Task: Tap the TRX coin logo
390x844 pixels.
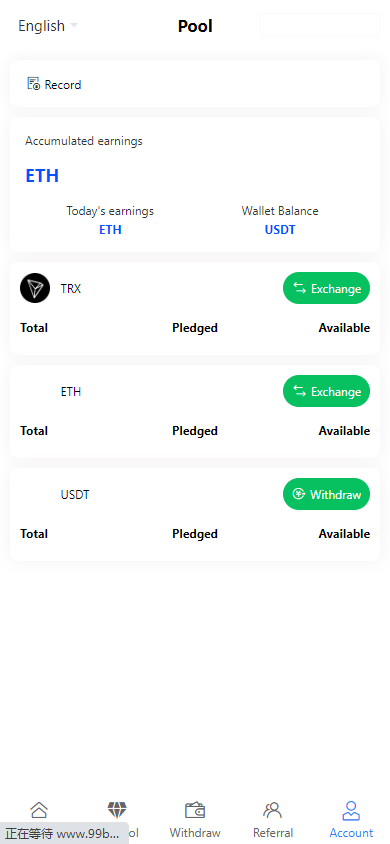Action: [x=35, y=288]
